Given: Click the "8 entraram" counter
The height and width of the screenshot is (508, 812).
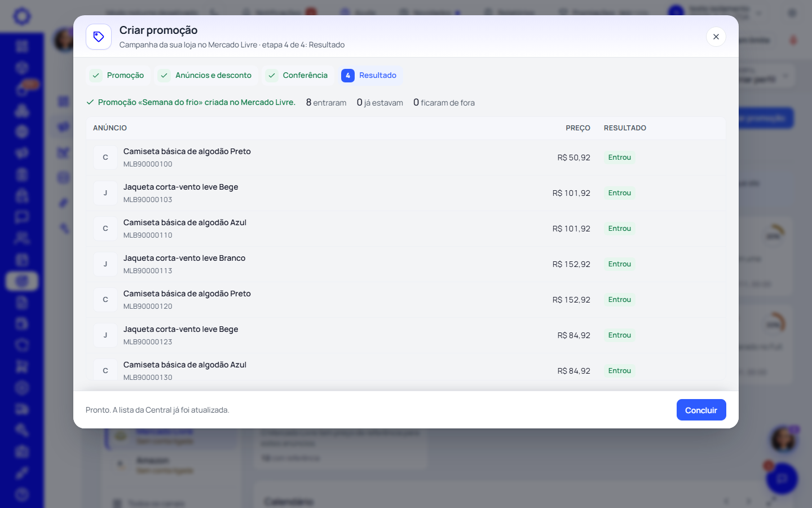Looking at the screenshot, I should pyautogui.click(x=326, y=103).
